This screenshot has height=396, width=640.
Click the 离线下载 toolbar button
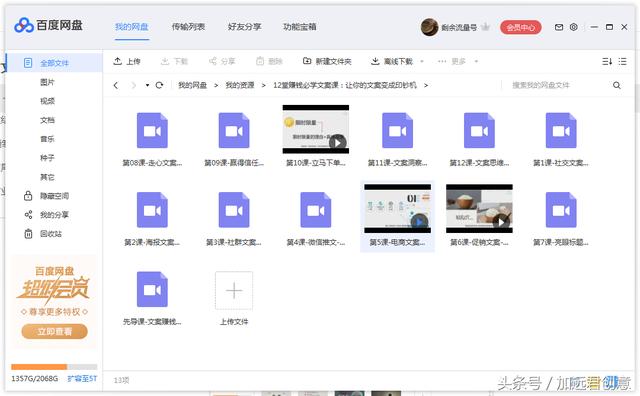(x=392, y=61)
